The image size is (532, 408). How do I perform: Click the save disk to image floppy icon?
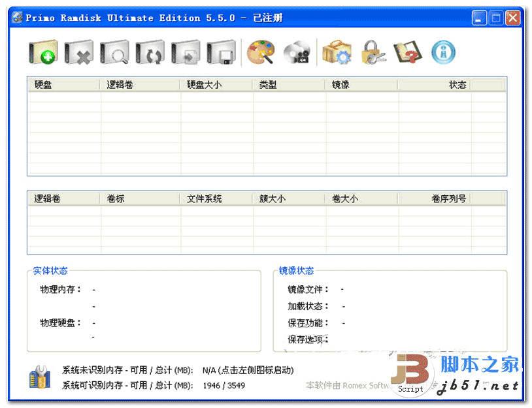[x=221, y=52]
